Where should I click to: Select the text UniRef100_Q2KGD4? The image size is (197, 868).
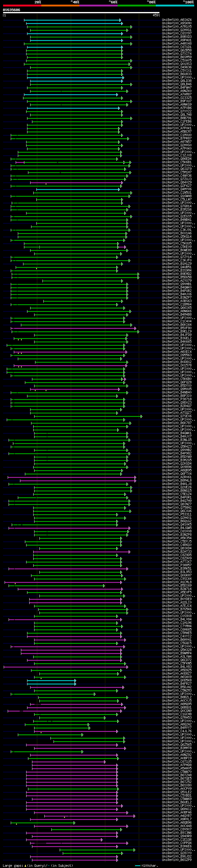[x=177, y=464]
